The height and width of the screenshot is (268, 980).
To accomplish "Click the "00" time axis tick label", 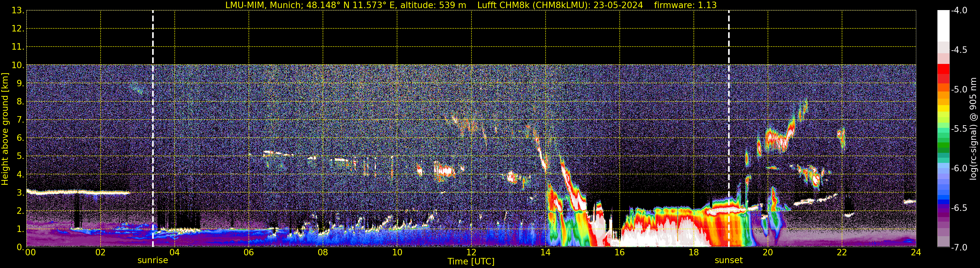I will point(30,252).
